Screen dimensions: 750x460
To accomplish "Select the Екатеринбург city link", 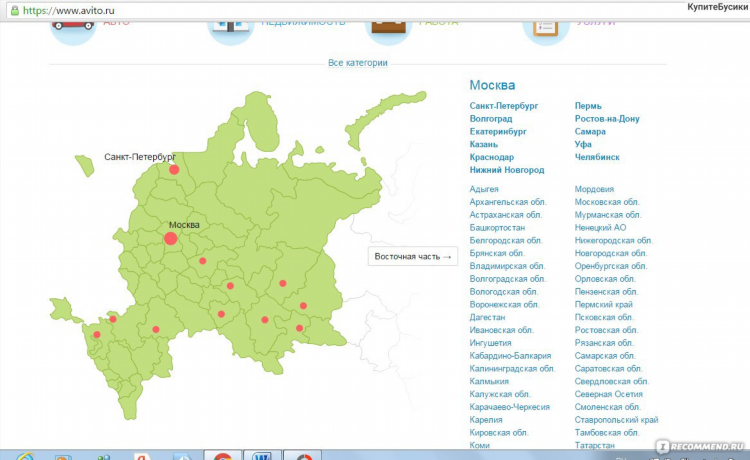I will tap(498, 131).
